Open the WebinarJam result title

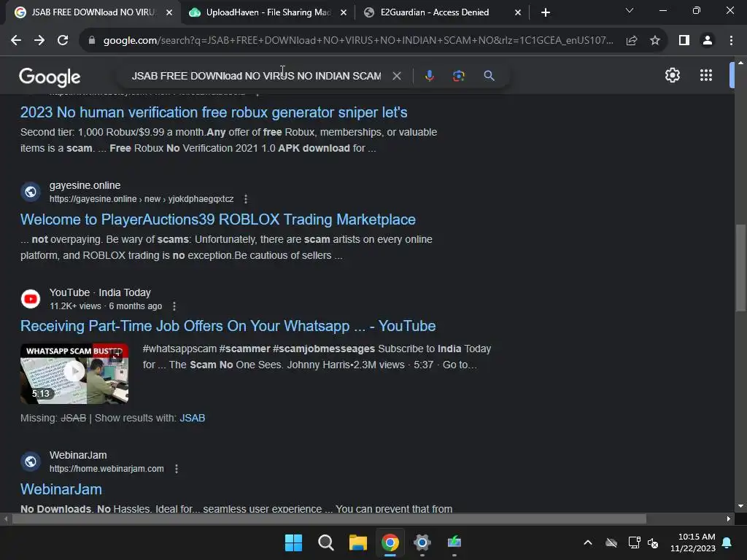[61, 489]
